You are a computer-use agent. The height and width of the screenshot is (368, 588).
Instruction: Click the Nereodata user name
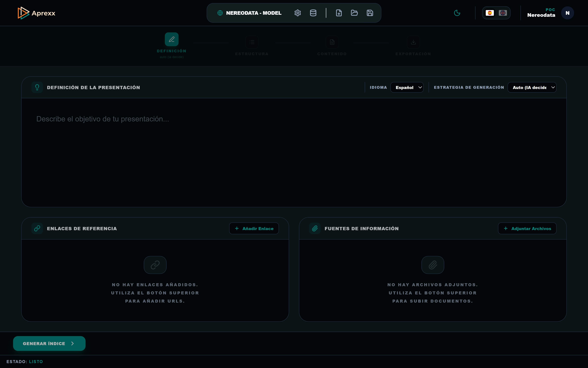tap(541, 15)
